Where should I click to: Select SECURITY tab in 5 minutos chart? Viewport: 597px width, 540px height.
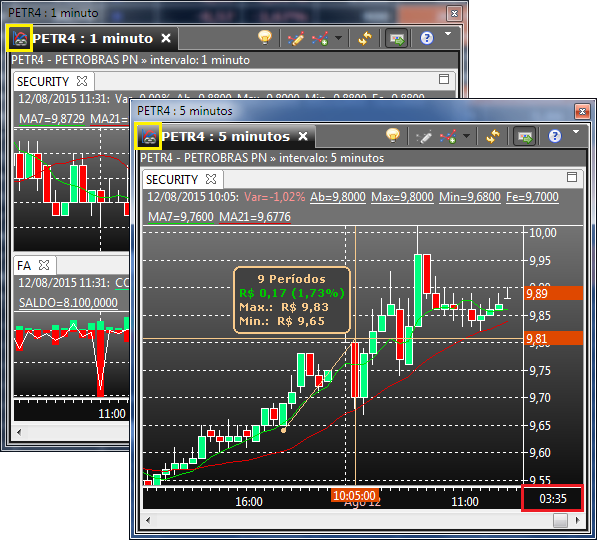click(172, 179)
